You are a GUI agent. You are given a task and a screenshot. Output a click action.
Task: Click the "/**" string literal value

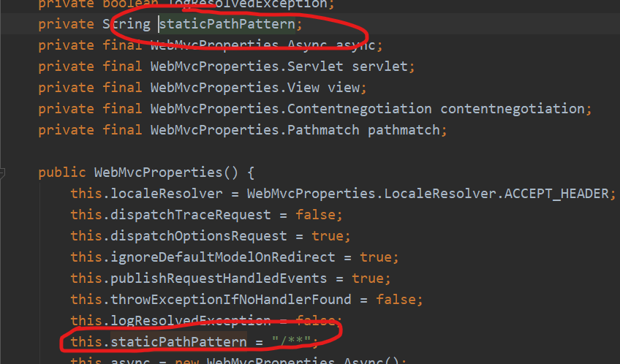click(x=291, y=342)
